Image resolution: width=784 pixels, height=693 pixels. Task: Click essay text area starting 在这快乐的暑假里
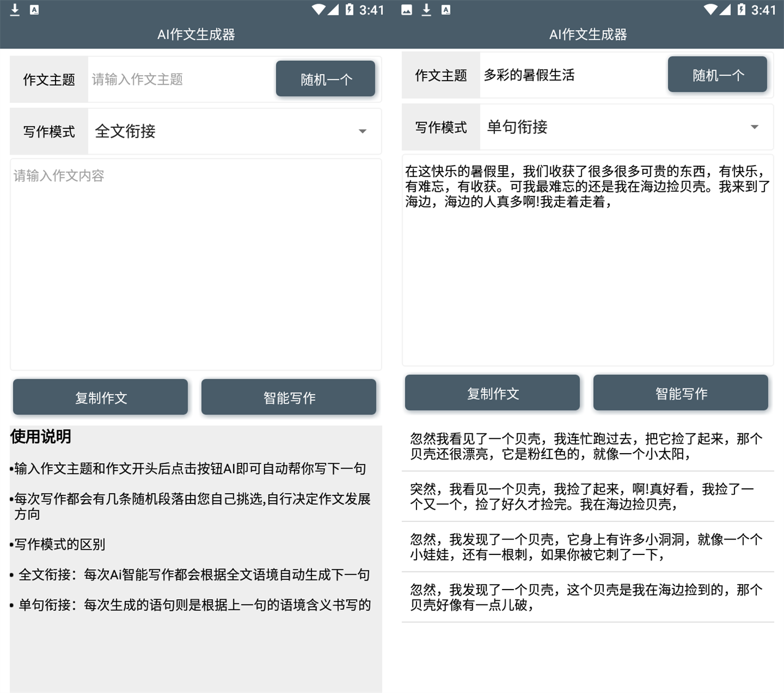tap(587, 260)
